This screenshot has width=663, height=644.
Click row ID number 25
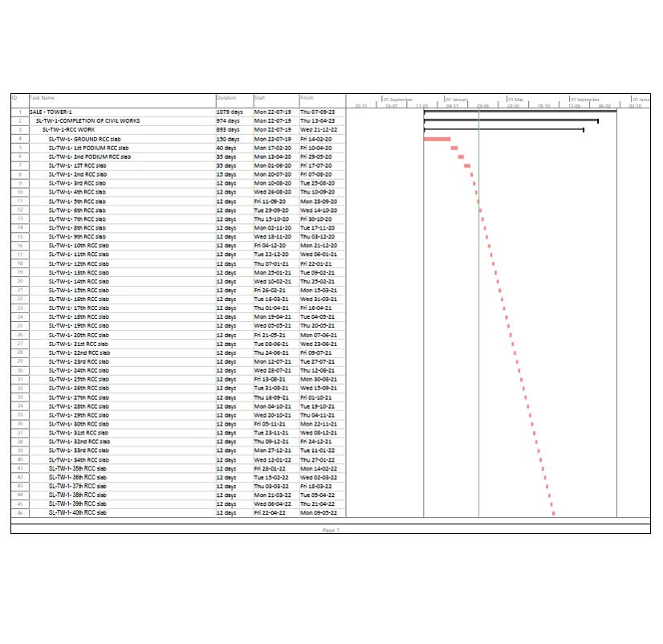tap(19, 326)
